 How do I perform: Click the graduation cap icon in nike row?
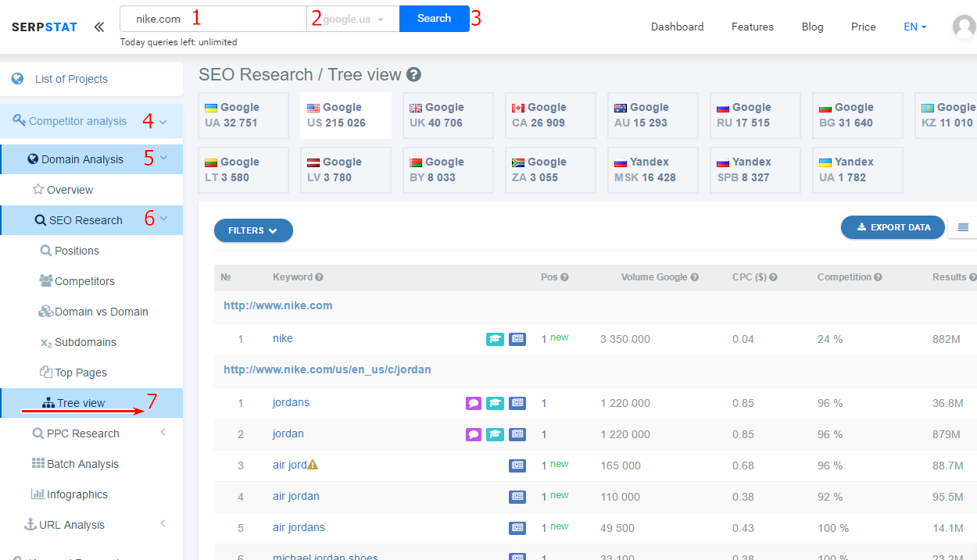(495, 339)
